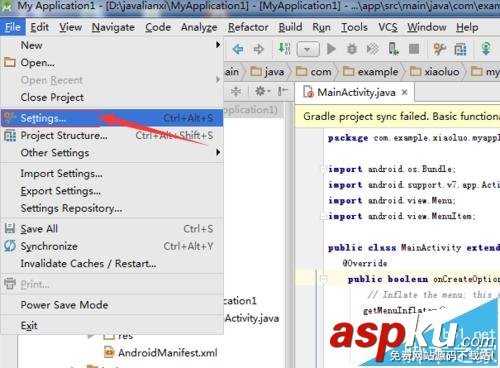Open the File menu

pos(13,27)
